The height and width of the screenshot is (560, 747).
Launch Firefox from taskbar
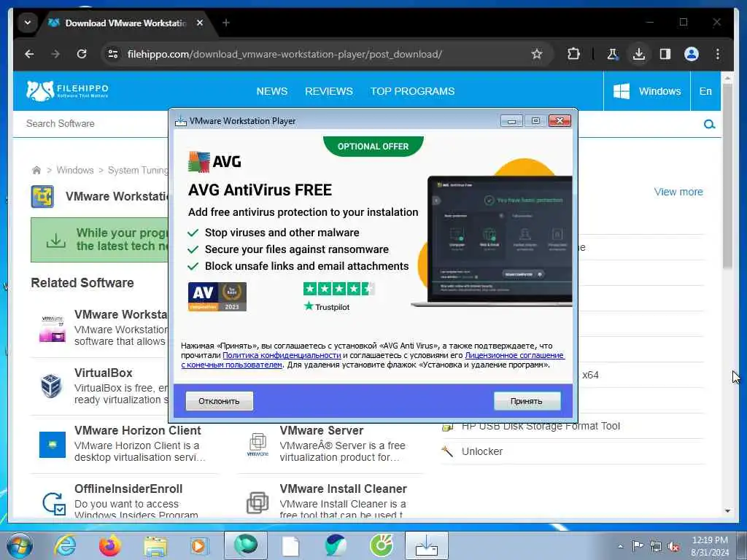[x=110, y=545]
